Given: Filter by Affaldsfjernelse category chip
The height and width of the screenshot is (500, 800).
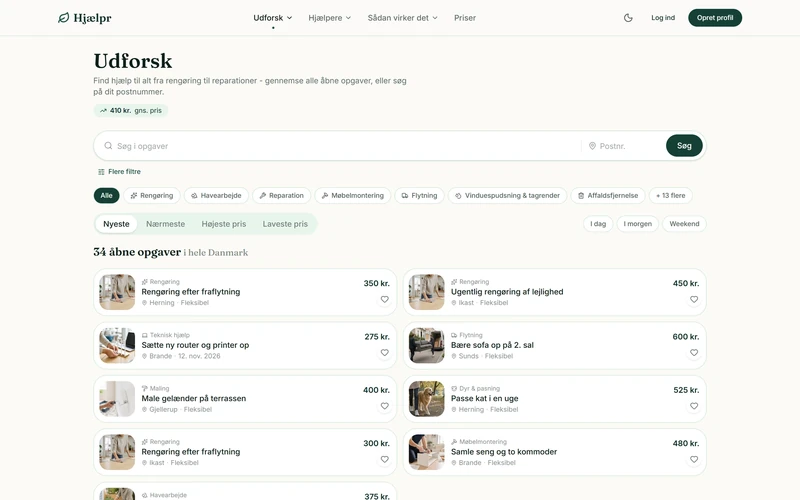Looking at the screenshot, I should click(x=608, y=195).
